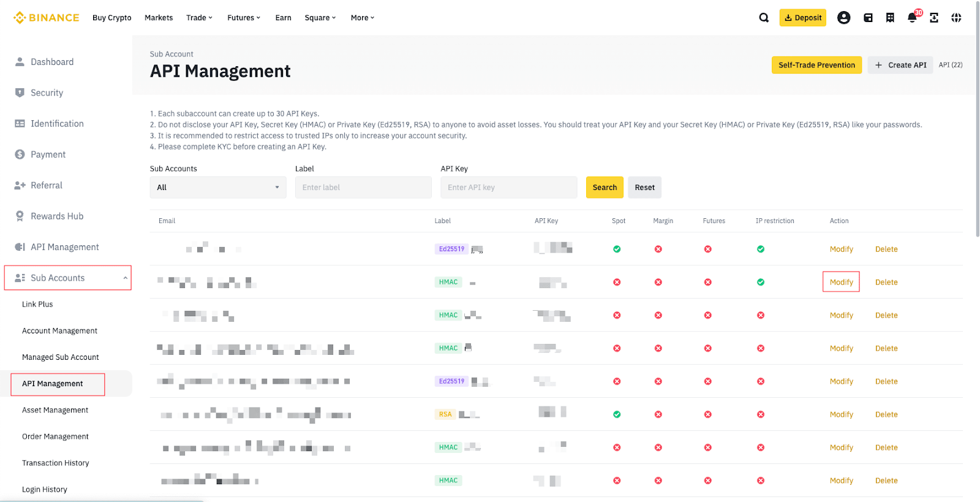Open the Futures dropdown menu
The width and height of the screenshot is (980, 502).
click(243, 18)
